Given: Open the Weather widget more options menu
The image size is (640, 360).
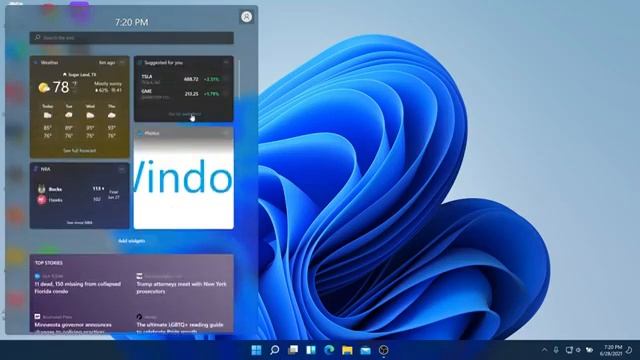Looking at the screenshot, I should (122, 63).
